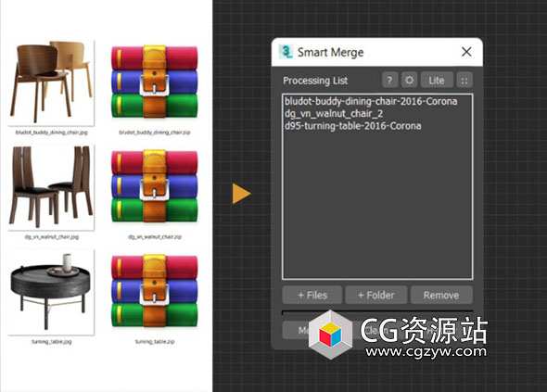The width and height of the screenshot is (547, 392).
Task: Click the Processing List label
Action: [x=315, y=81]
